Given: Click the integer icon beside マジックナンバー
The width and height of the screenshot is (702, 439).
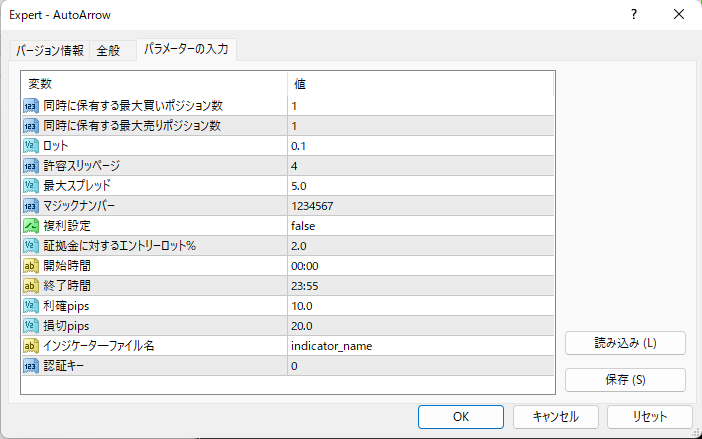Looking at the screenshot, I should click(31, 206).
